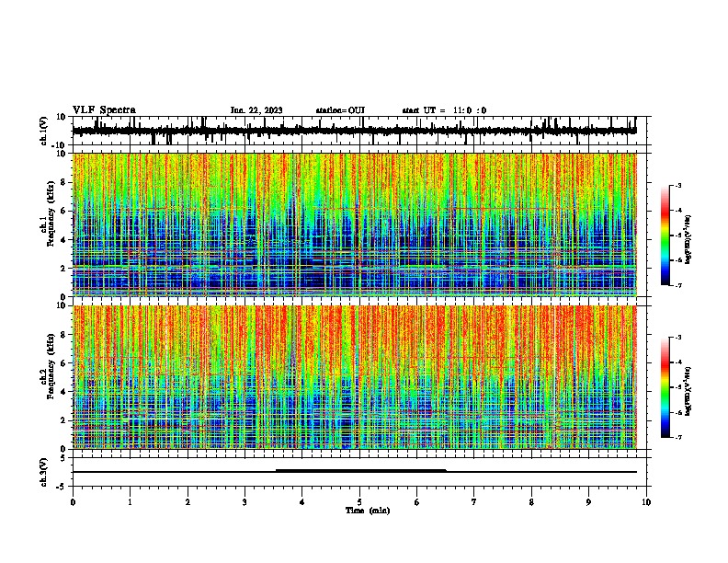
Task: Click the ch.1 color bar log(PSD) label
Action: (688, 240)
